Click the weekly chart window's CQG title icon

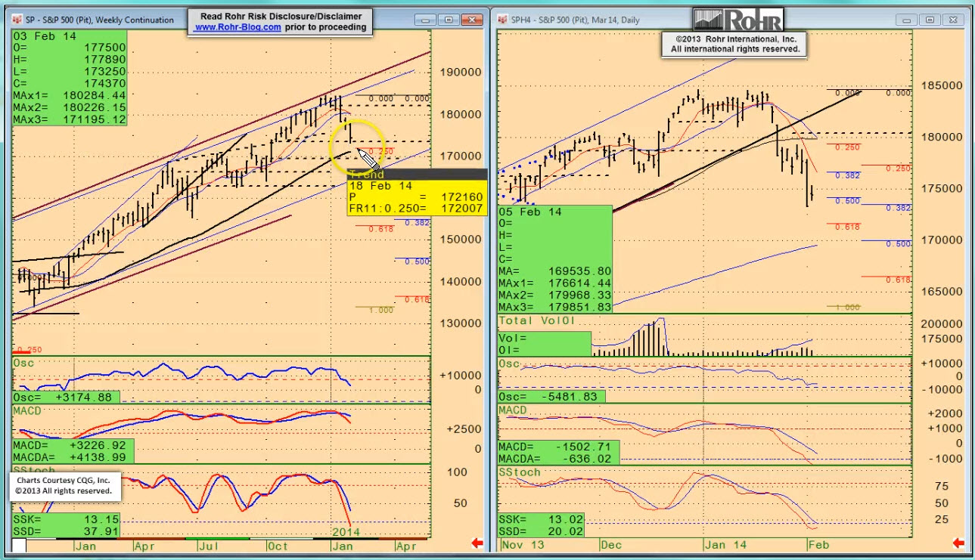pyautogui.click(x=18, y=20)
